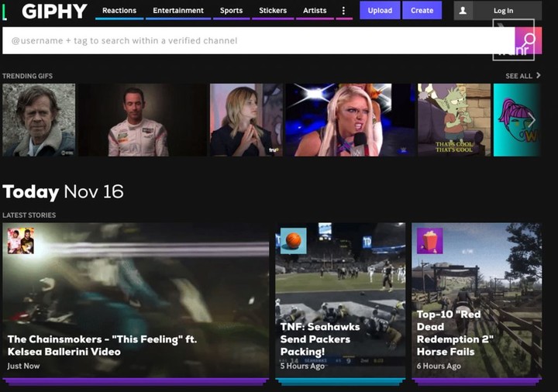Click the magnifier search icon
This screenshot has width=558, height=392.
tap(529, 40)
